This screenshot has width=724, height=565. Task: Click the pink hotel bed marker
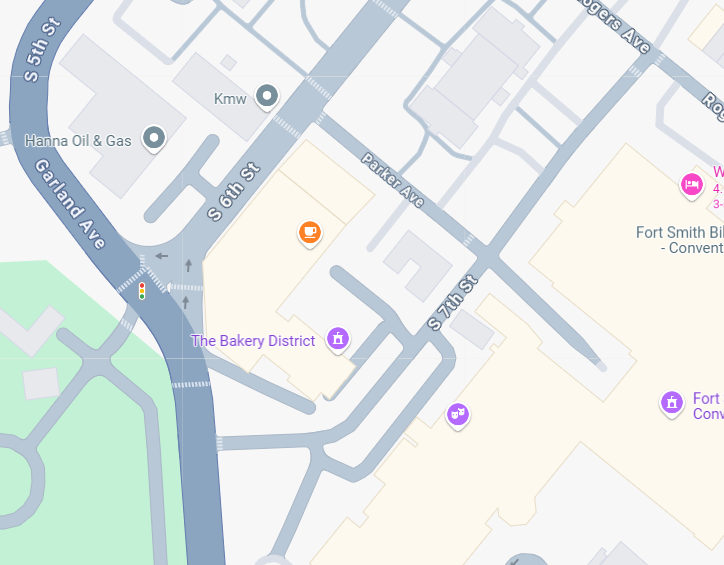(692, 186)
